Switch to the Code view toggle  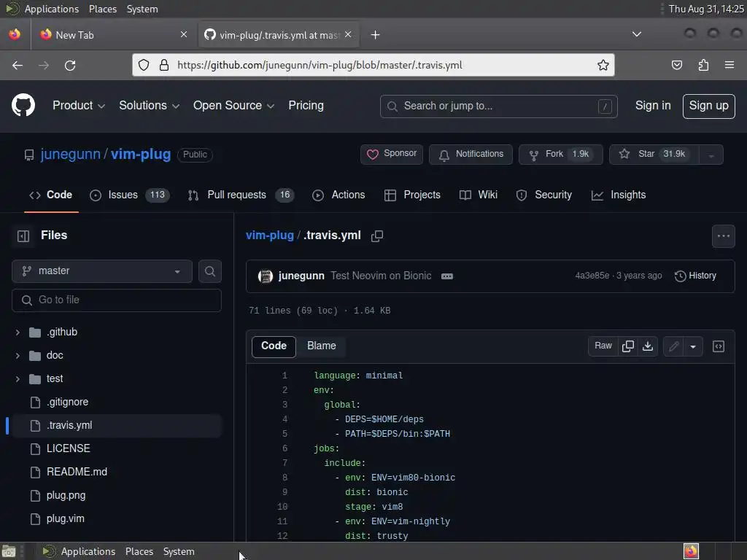(274, 346)
